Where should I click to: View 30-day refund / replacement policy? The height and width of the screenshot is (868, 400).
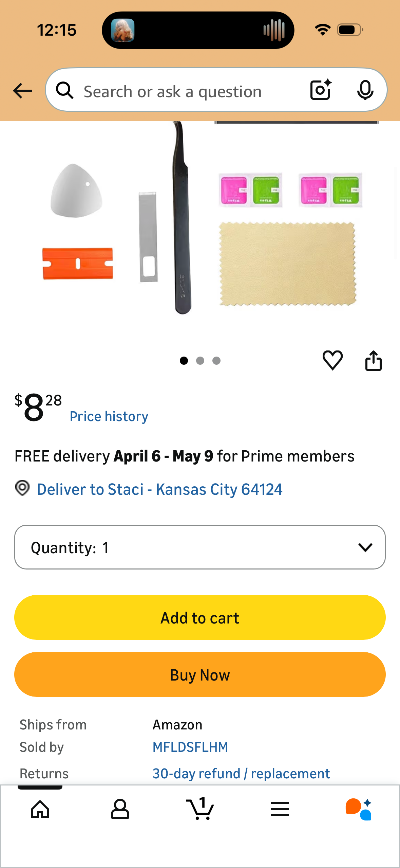pyautogui.click(x=241, y=774)
